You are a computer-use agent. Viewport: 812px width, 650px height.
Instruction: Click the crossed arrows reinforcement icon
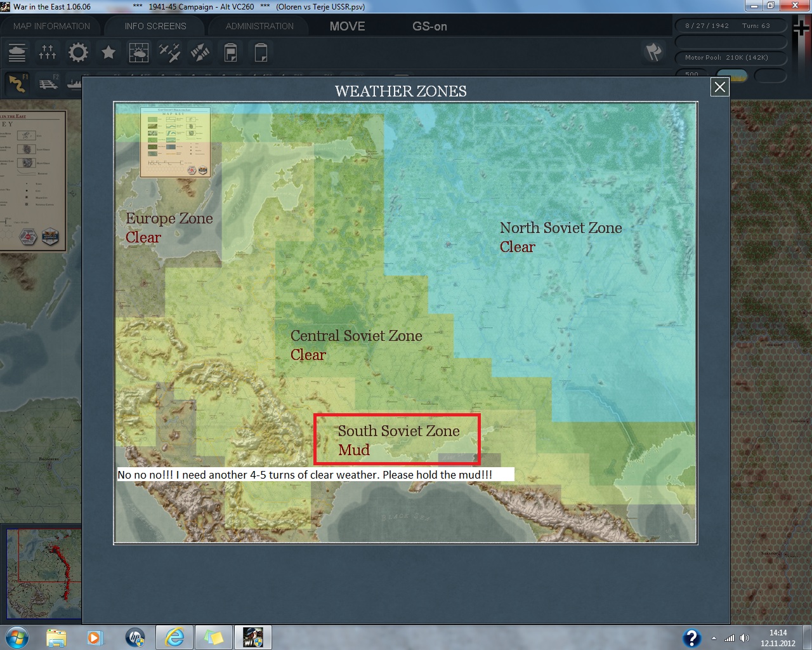tap(200, 52)
